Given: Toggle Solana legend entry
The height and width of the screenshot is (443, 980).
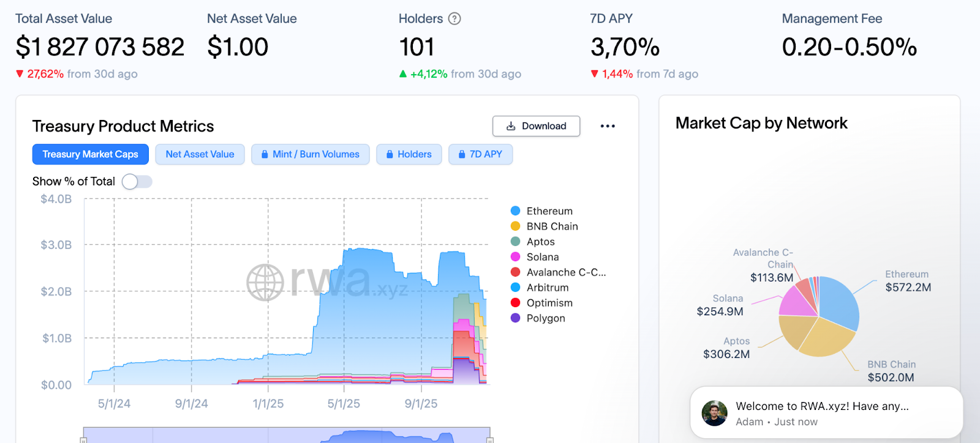Looking at the screenshot, I should (534, 257).
